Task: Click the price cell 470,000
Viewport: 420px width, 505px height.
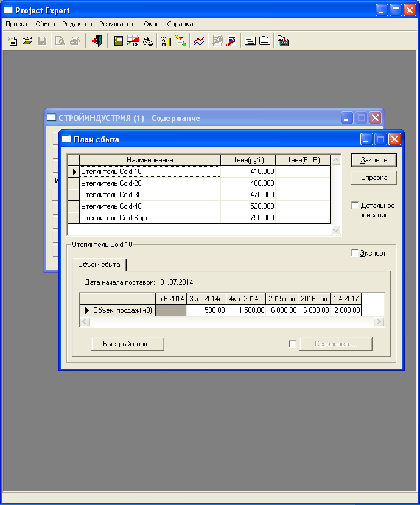Action: click(x=248, y=195)
